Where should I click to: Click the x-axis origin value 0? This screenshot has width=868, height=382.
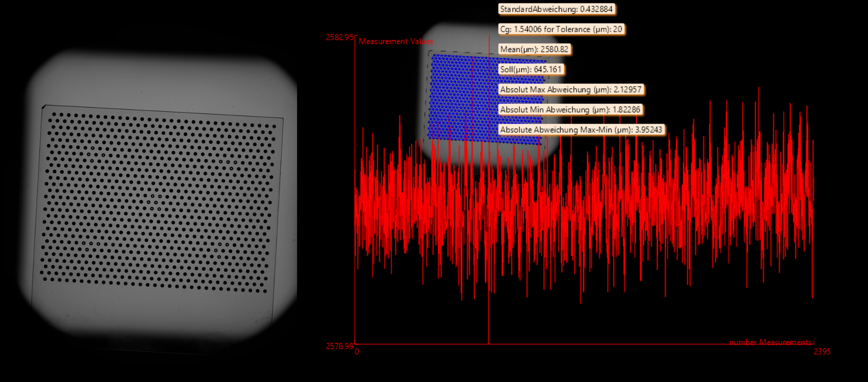[x=357, y=352]
